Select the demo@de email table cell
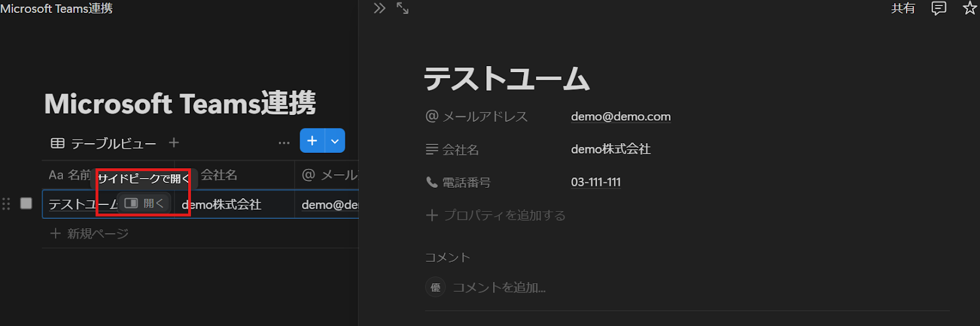This screenshot has width=980, height=326. [x=326, y=204]
